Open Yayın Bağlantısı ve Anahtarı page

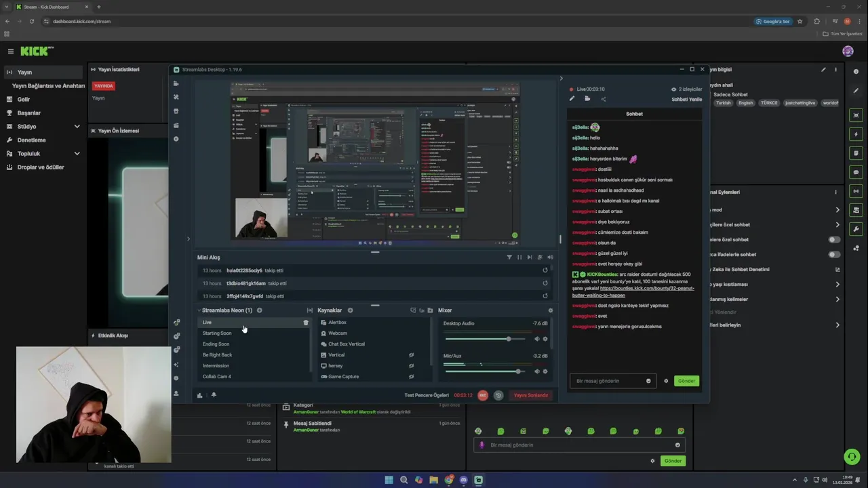(48, 86)
